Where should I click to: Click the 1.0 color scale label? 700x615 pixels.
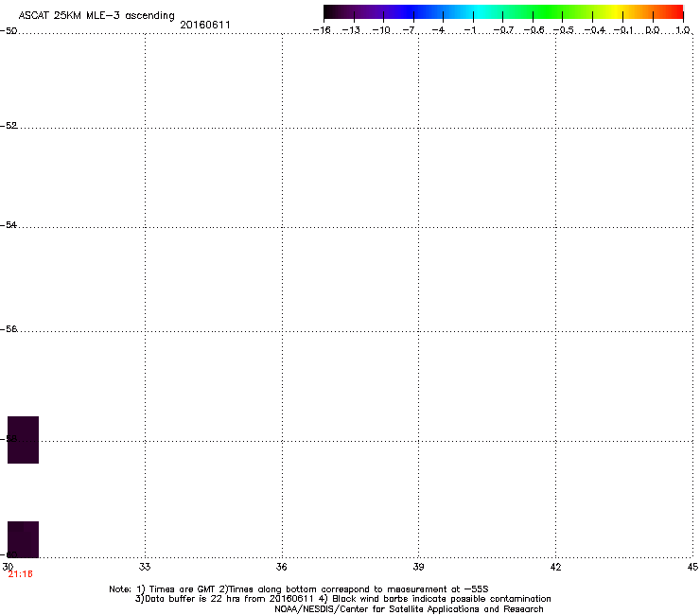(x=683, y=30)
